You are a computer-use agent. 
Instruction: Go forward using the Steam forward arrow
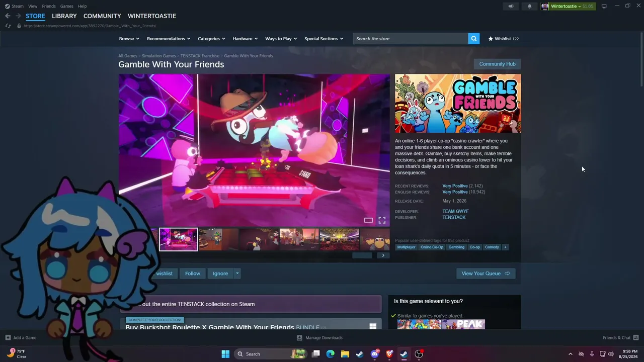point(18,16)
